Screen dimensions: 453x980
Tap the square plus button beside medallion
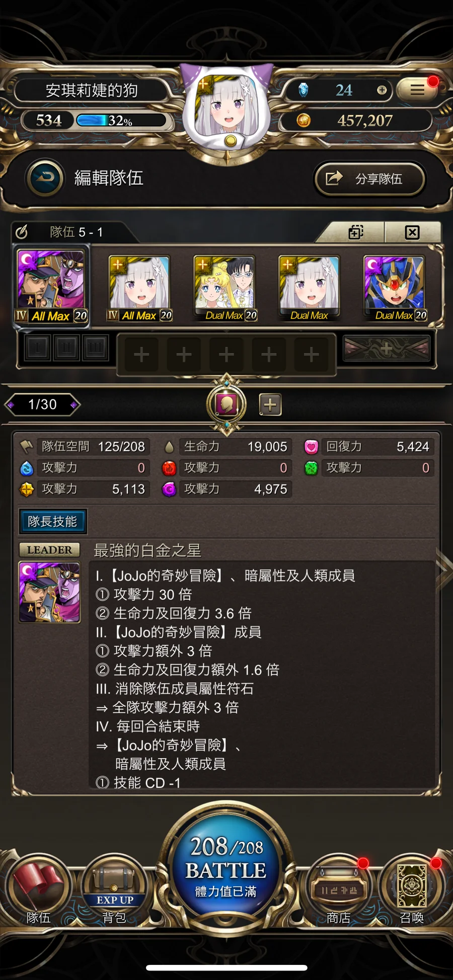(270, 404)
